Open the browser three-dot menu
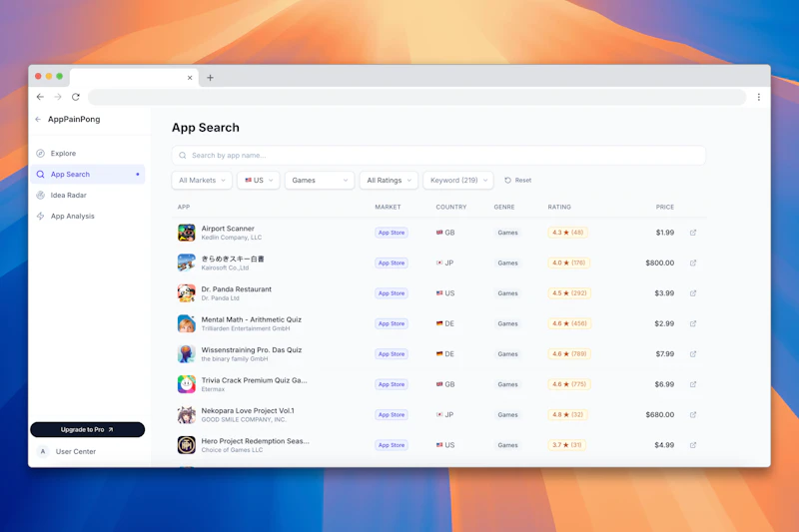The width and height of the screenshot is (799, 532). click(x=758, y=97)
